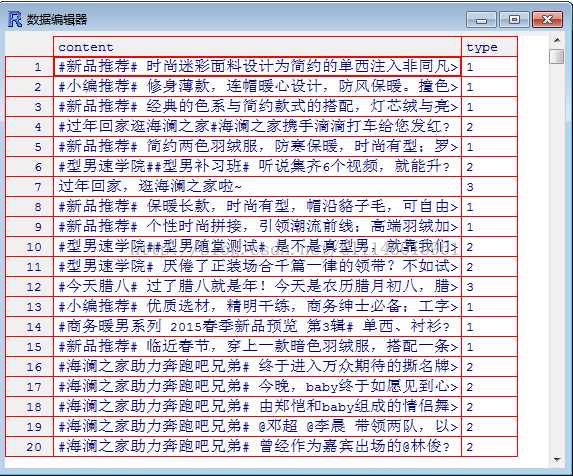573x476 pixels.
Task: Maximize the 数据编辑器 window
Action: 515,19
